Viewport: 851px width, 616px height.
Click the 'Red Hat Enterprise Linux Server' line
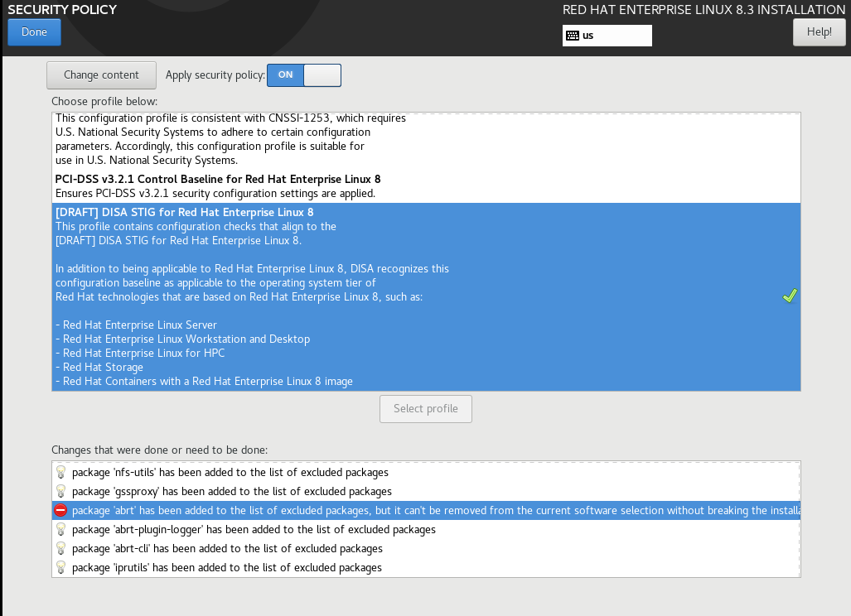click(x=136, y=325)
